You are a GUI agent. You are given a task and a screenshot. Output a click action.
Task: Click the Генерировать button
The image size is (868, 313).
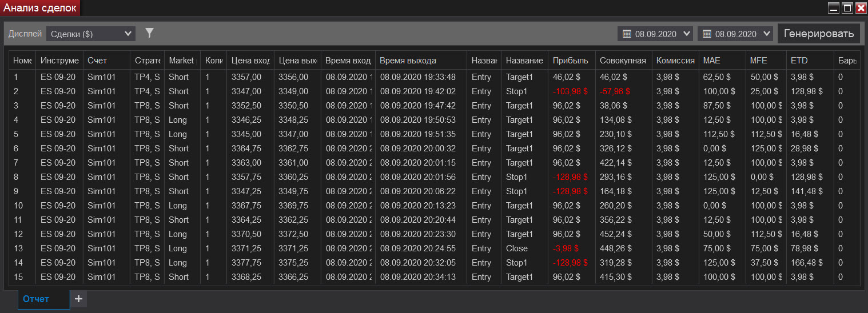click(x=819, y=33)
